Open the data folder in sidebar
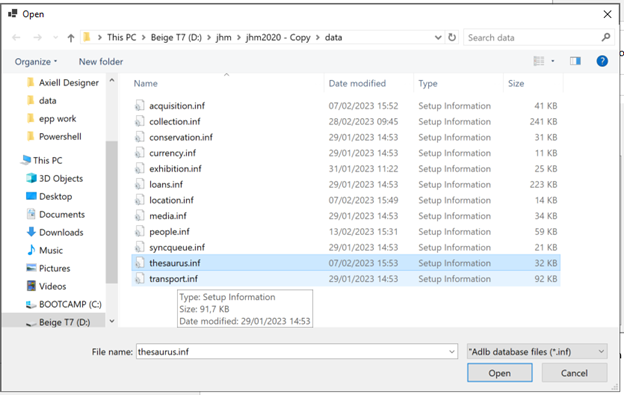Screen dimensions: 624x395 (42, 101)
